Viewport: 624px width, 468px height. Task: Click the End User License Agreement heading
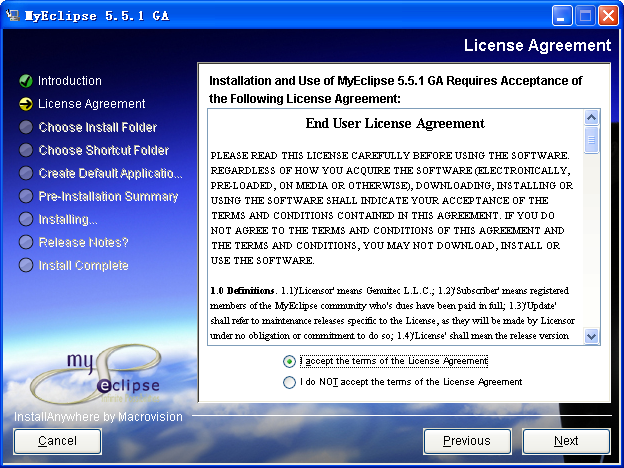(395, 123)
